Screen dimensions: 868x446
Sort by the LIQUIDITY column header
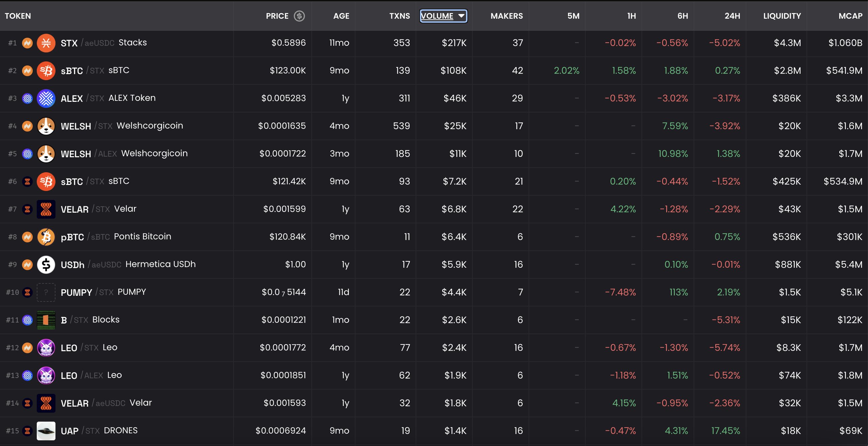click(782, 16)
